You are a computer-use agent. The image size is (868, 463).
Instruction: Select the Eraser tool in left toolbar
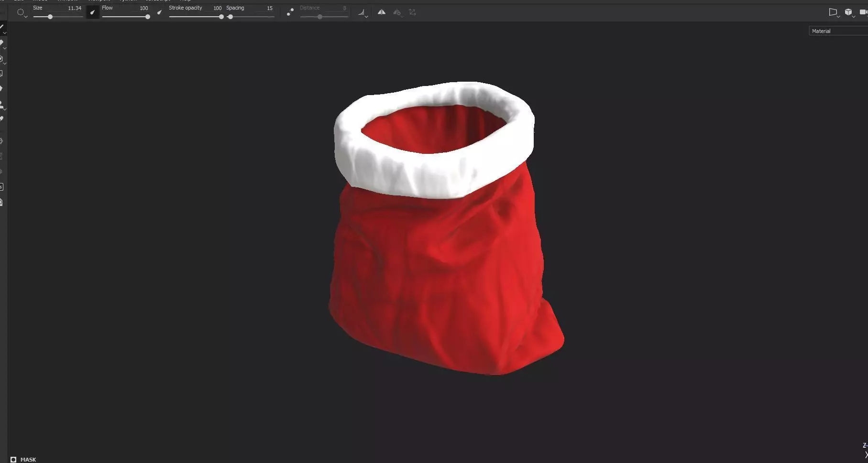tap(2, 43)
